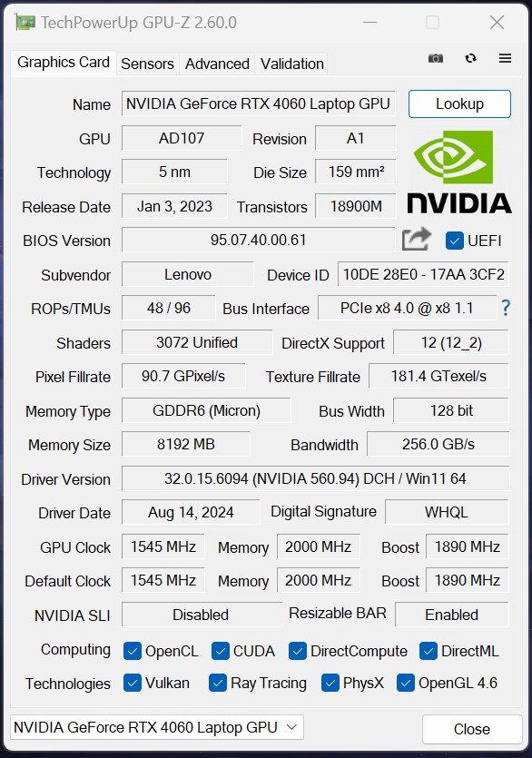Go to the Validation tab
532x758 pixels.
coord(292,64)
